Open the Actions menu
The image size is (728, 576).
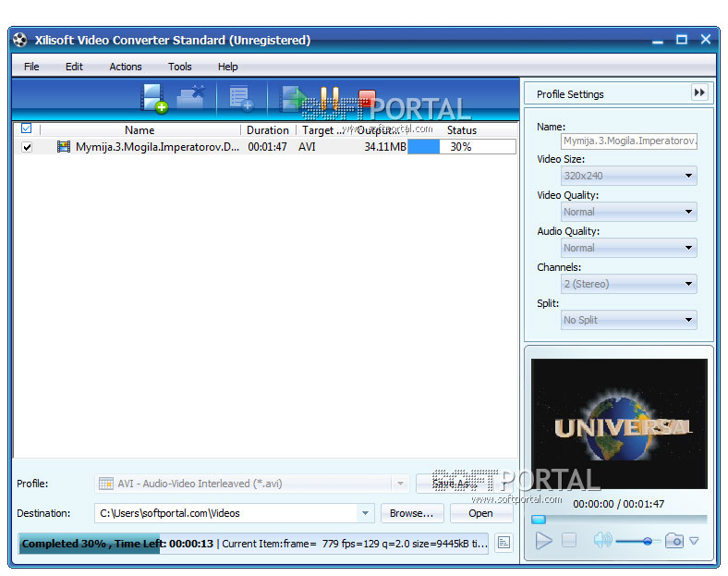click(x=126, y=67)
